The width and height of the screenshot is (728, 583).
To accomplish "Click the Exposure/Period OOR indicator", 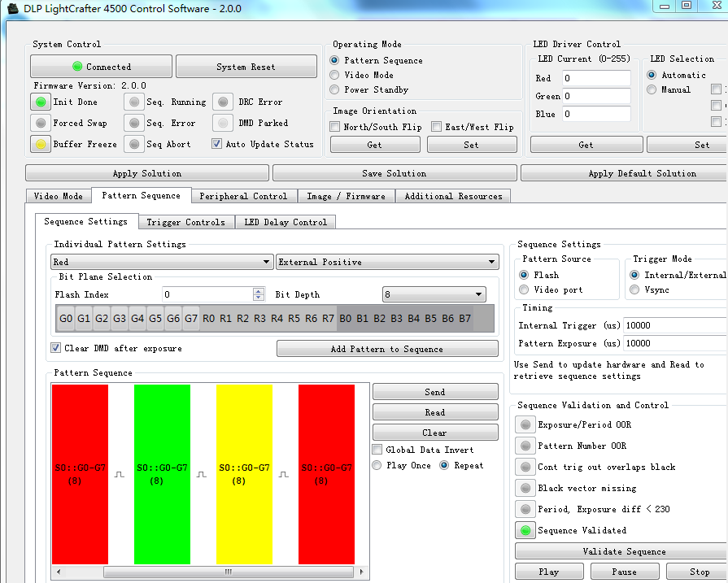I will point(525,424).
